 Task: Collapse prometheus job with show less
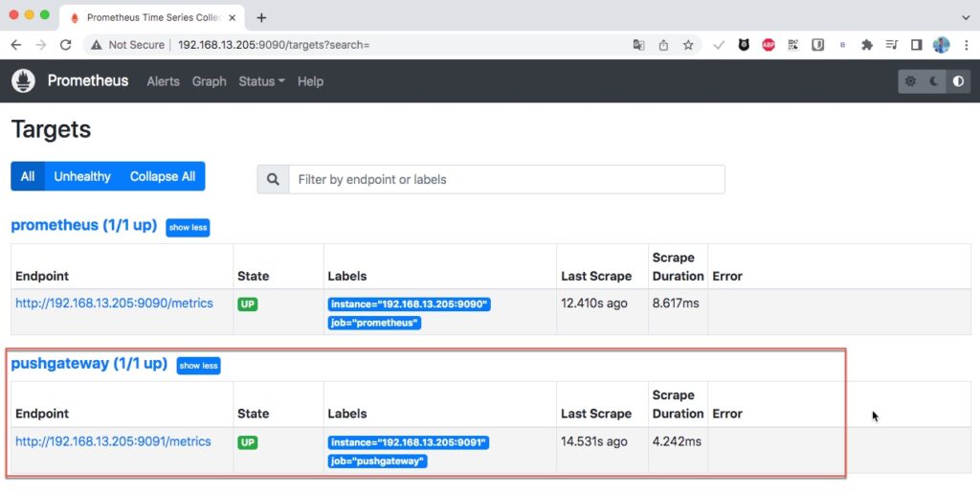[x=188, y=228]
